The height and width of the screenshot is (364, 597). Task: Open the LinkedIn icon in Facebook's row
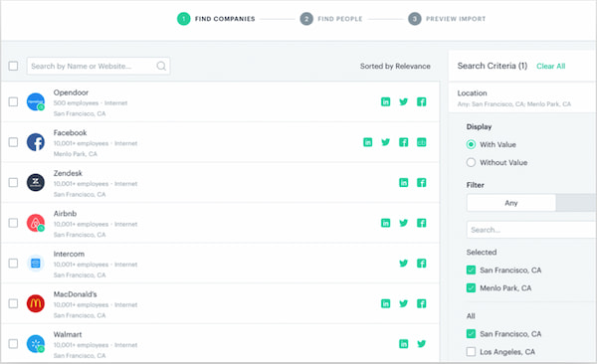(x=367, y=142)
